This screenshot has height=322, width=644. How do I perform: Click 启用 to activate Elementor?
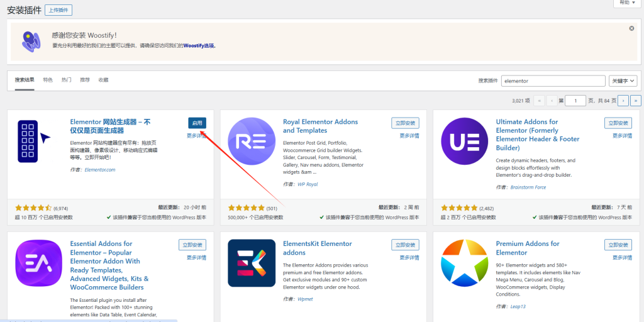[197, 123]
